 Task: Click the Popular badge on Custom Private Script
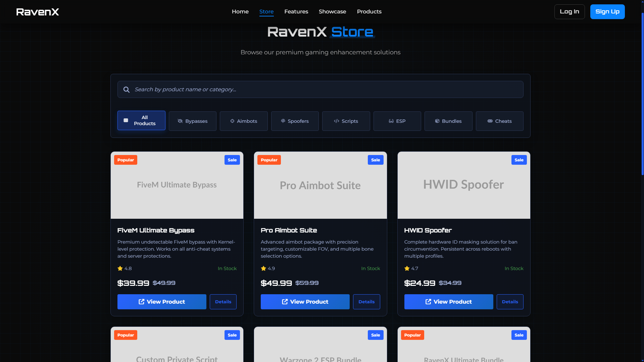(126, 335)
